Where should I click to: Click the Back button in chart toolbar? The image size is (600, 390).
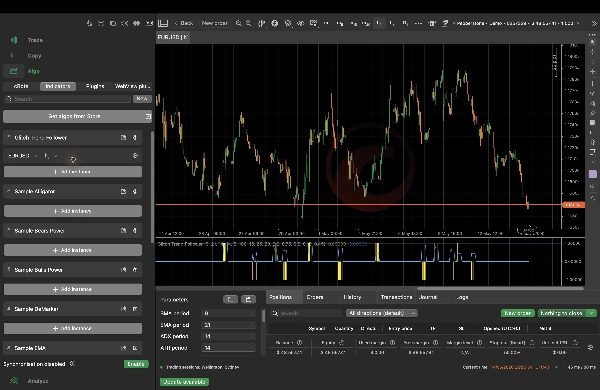[184, 23]
